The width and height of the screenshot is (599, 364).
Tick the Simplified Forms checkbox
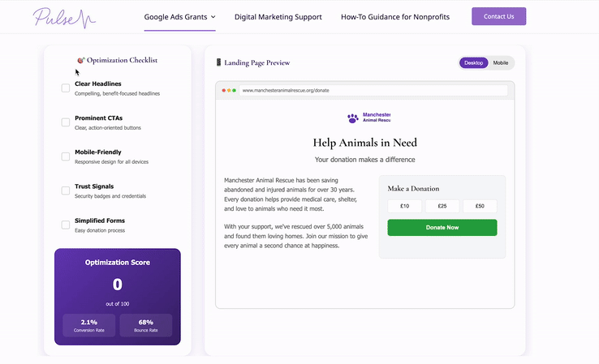(66, 225)
